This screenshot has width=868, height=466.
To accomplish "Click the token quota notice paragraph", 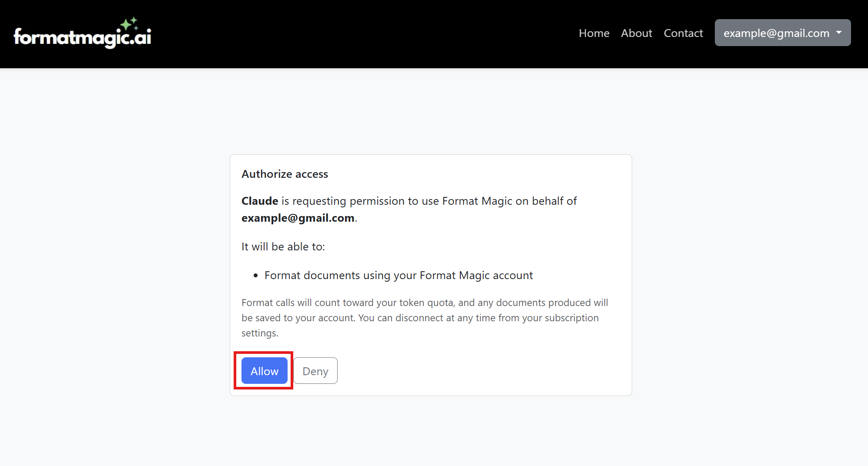I will (x=425, y=318).
